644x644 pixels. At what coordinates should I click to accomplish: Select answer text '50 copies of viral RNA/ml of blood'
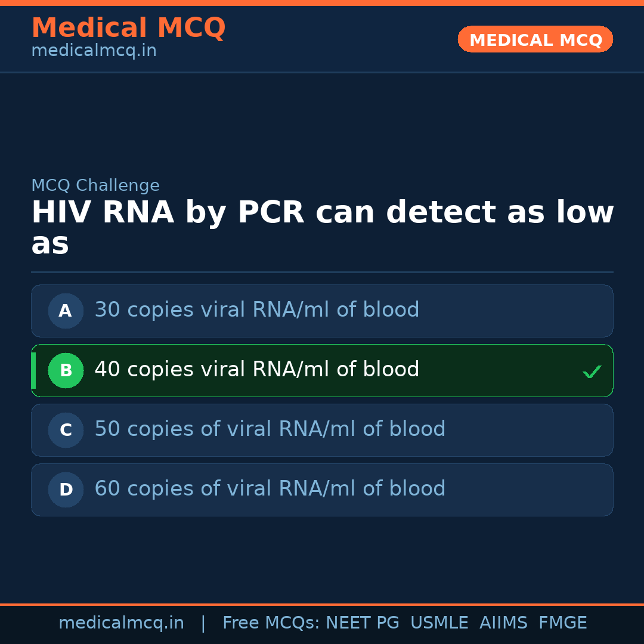[270, 429]
